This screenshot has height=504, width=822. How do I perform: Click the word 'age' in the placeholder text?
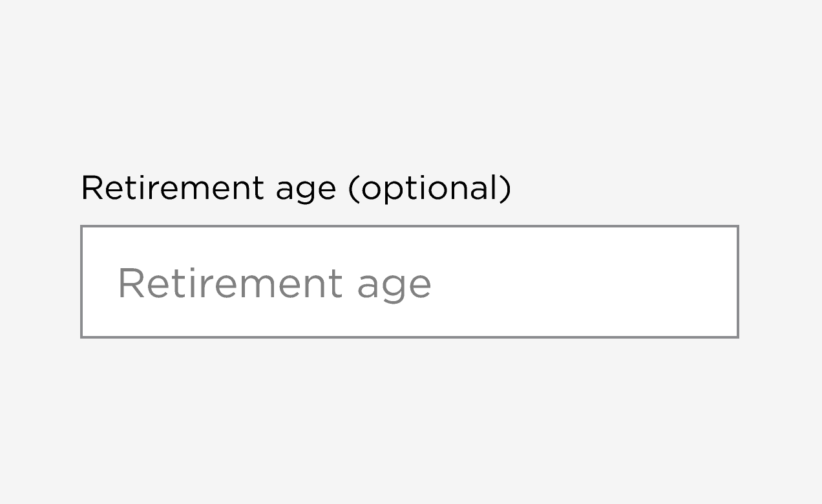click(394, 286)
